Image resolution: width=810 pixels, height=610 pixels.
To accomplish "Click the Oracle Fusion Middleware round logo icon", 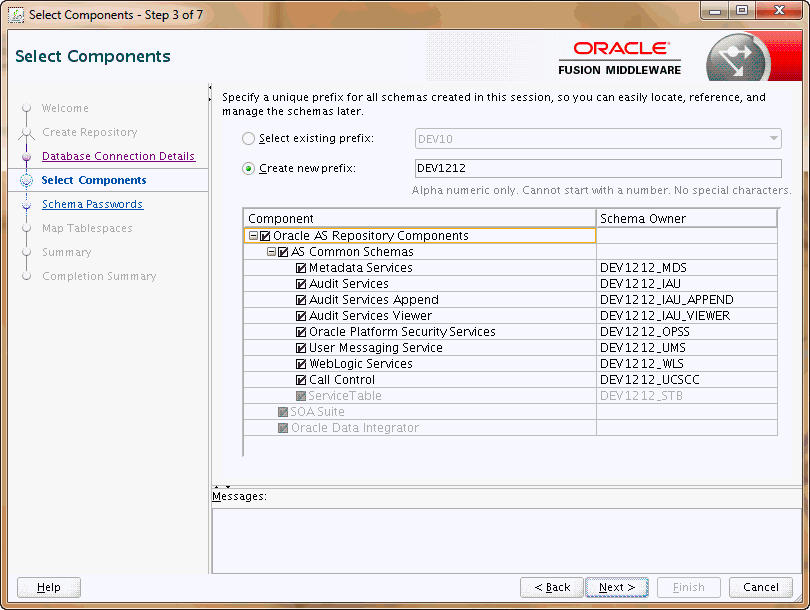I will point(738,58).
